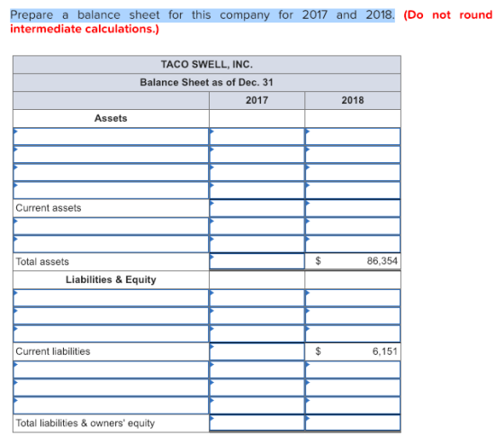Viewport: 504px width, 446px height.
Task: Open account label dropdown directly above Total assets
Action: pyautogui.click(x=111, y=244)
